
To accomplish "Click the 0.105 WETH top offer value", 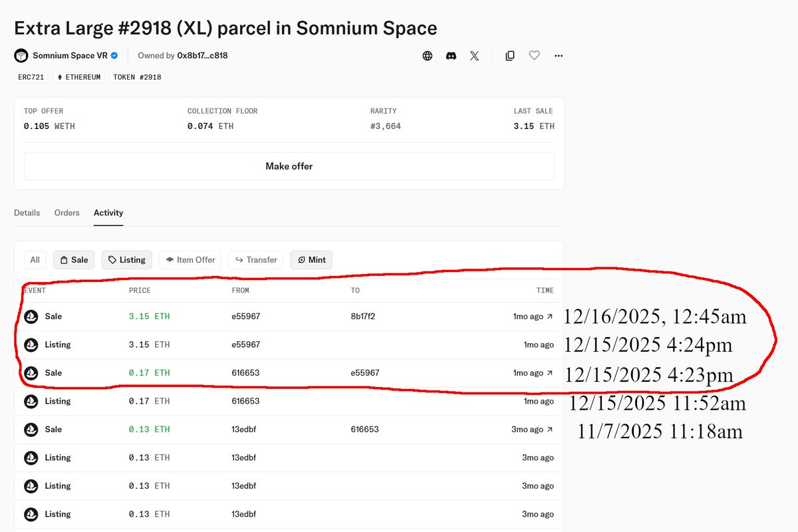I will click(49, 126).
